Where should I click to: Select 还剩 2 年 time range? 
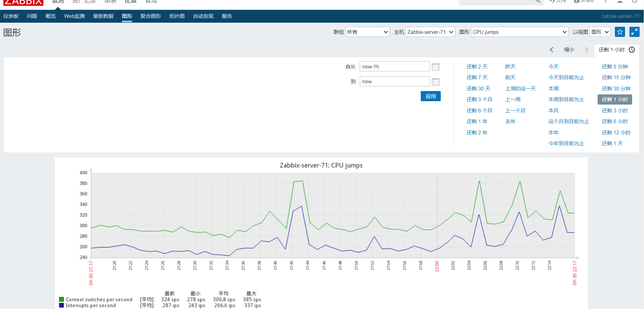click(x=477, y=133)
